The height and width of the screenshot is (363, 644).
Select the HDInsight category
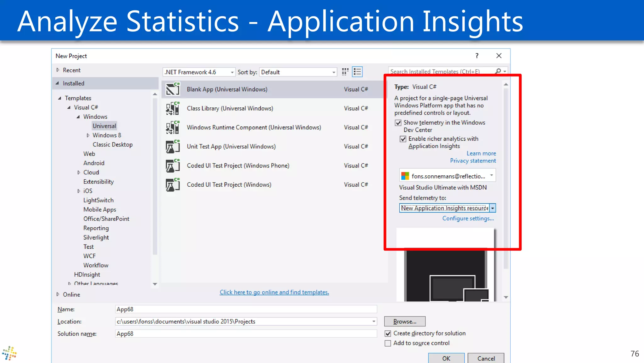point(87,275)
